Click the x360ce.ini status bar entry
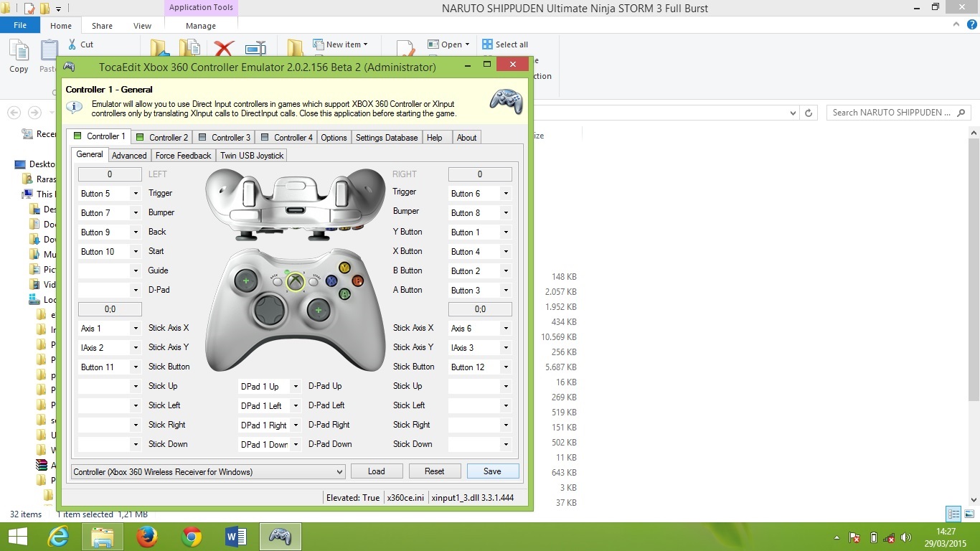Viewport: 980px width, 551px height. pos(405,498)
